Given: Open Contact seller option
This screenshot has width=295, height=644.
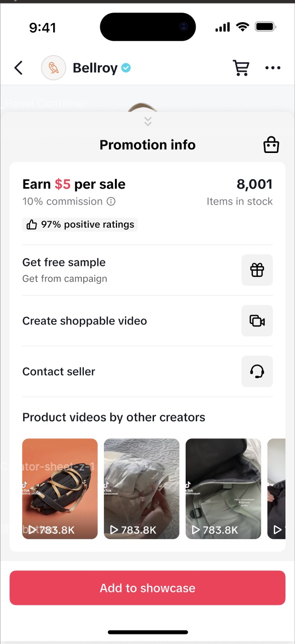Looking at the screenshot, I should point(147,372).
